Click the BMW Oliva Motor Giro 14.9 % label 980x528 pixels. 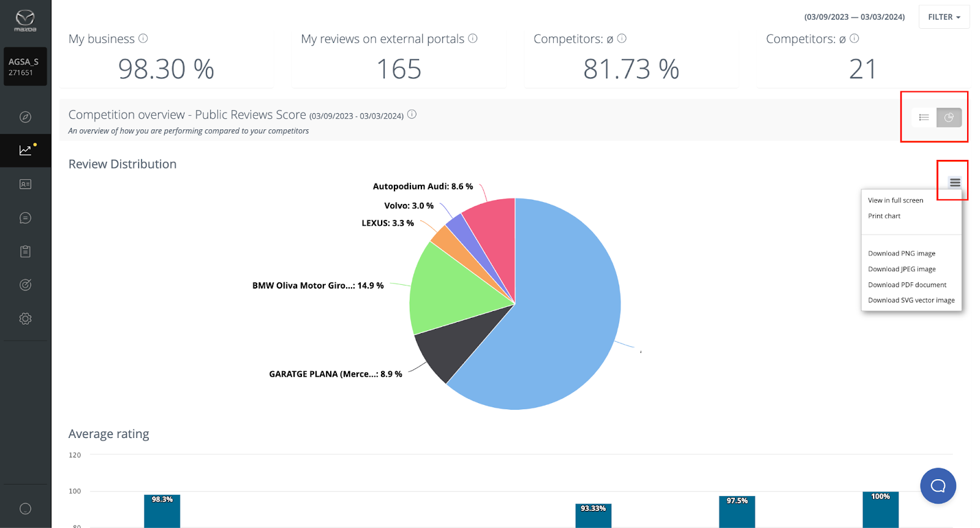[318, 285]
